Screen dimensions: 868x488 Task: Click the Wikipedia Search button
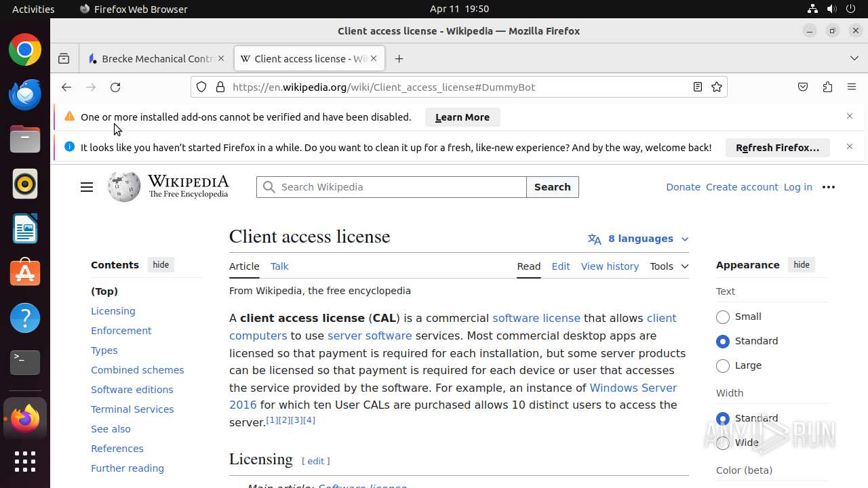(x=553, y=187)
